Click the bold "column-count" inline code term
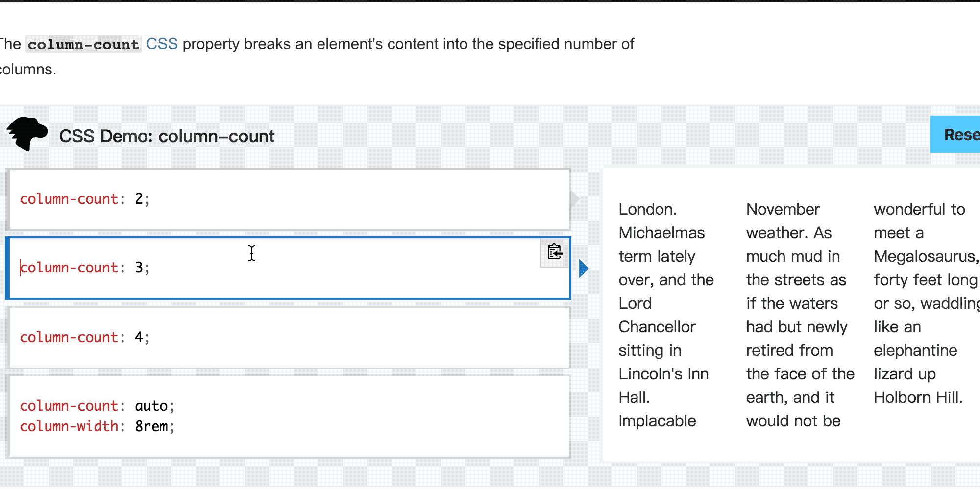Viewport: 980px width, 490px height. click(83, 45)
